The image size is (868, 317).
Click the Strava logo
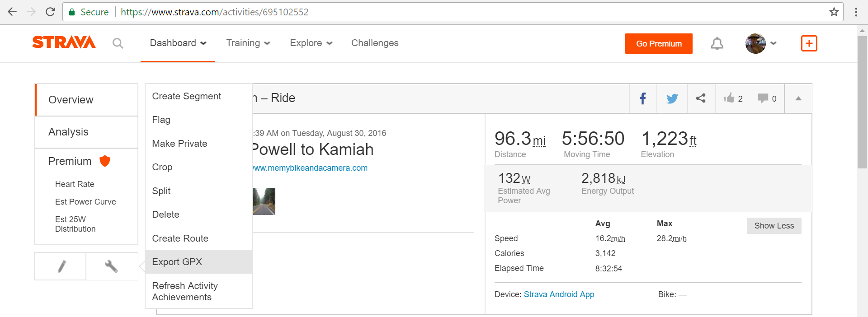[x=64, y=42]
